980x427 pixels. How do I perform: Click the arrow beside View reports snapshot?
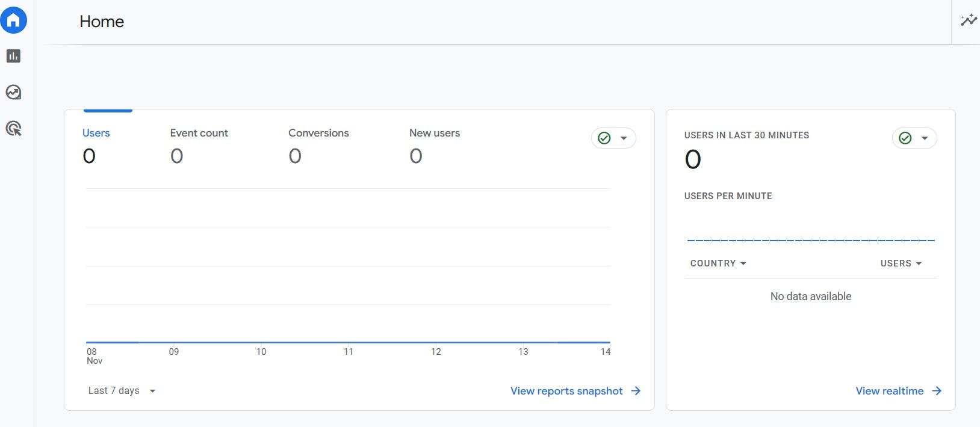click(636, 391)
